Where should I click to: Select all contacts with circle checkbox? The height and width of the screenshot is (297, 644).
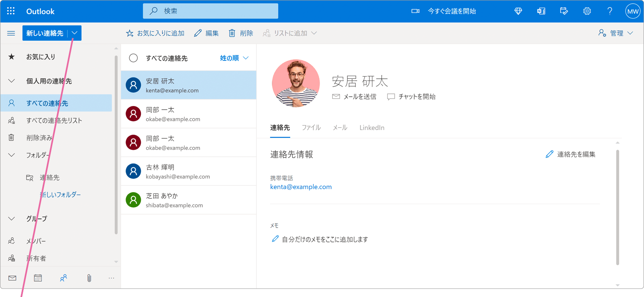[x=133, y=58]
